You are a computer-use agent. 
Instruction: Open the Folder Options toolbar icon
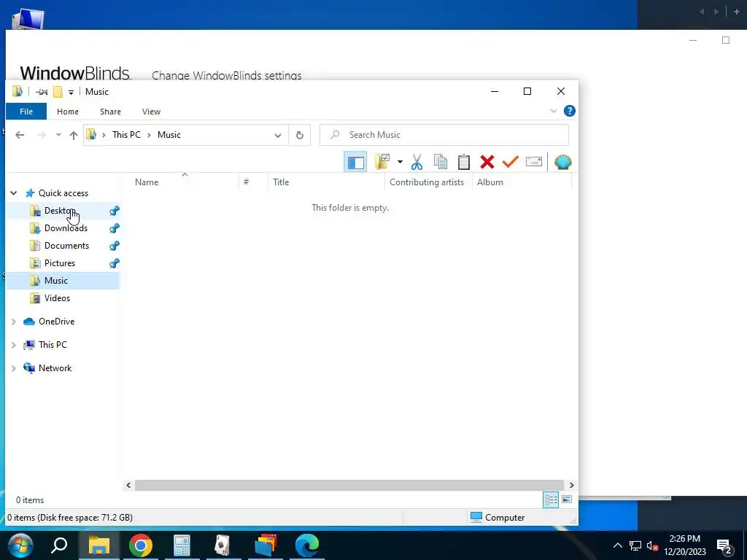pos(382,162)
